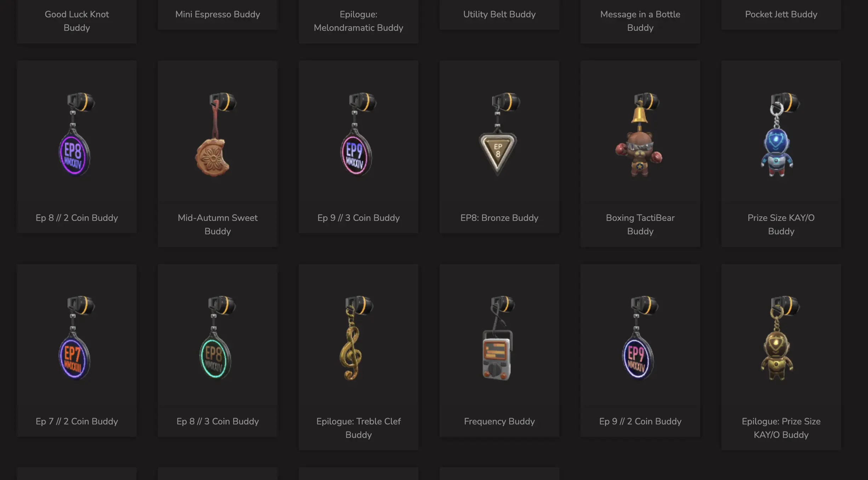The image size is (868, 480).
Task: Select the Boxing TactiBear Buddy image
Action: (x=639, y=135)
